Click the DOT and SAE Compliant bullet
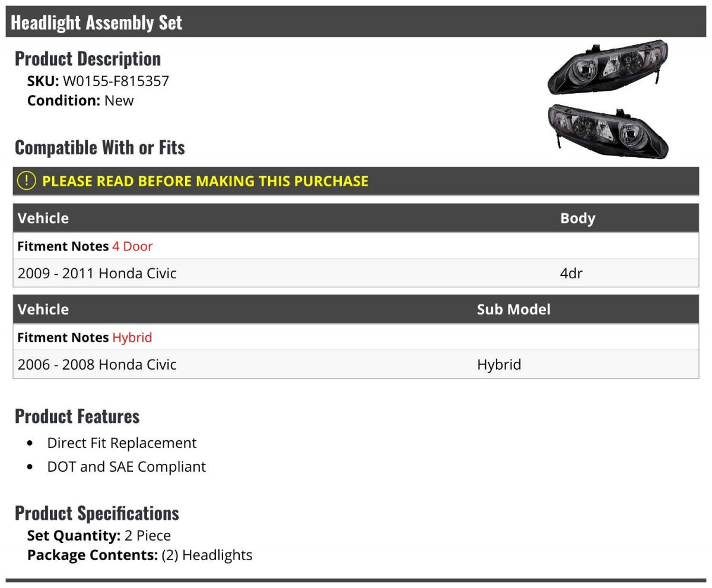 [x=126, y=467]
